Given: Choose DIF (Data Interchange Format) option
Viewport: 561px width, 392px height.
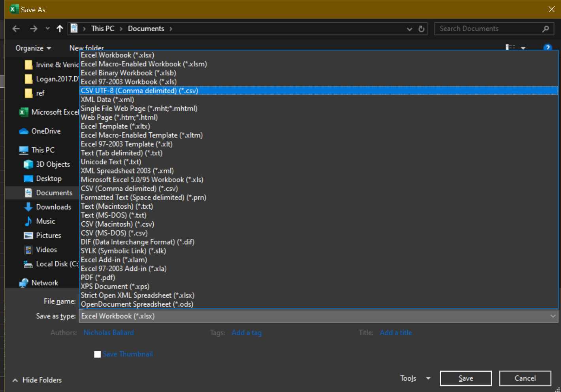Looking at the screenshot, I should tap(318, 242).
